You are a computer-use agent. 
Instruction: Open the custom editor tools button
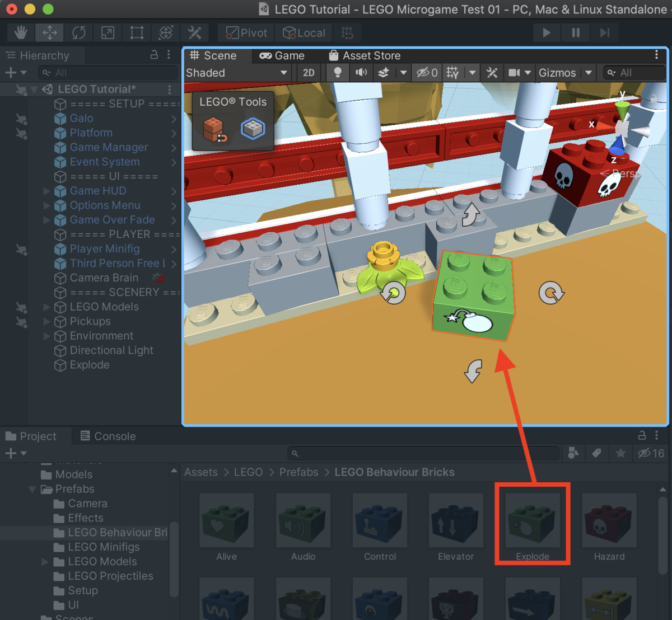pyautogui.click(x=194, y=32)
